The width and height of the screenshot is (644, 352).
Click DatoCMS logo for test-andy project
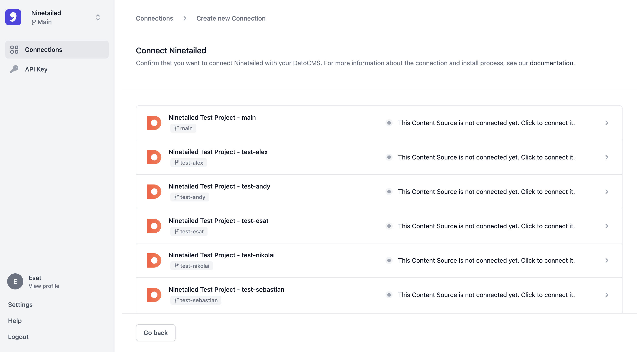(154, 192)
